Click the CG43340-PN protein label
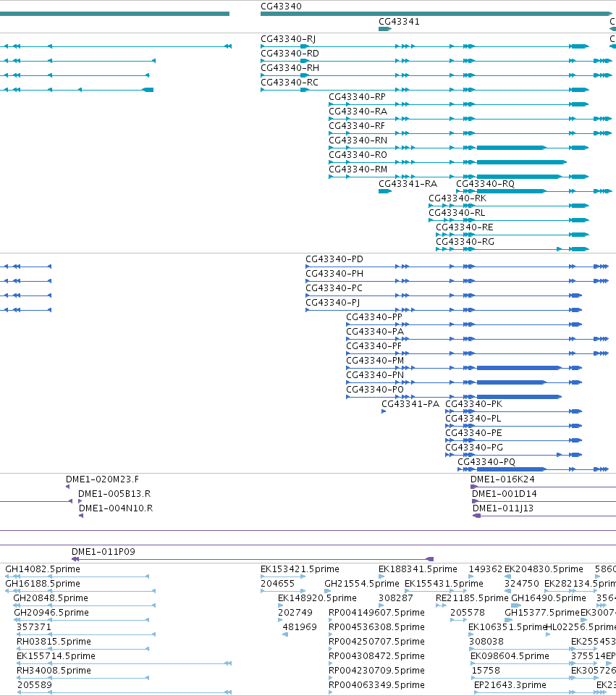Viewport: 616px width, 696px height. coord(375,375)
